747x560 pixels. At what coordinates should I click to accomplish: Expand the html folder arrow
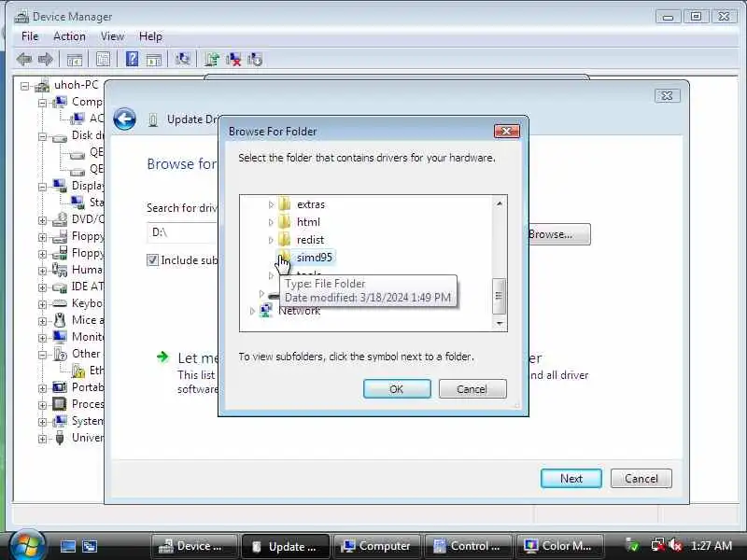[x=271, y=222]
